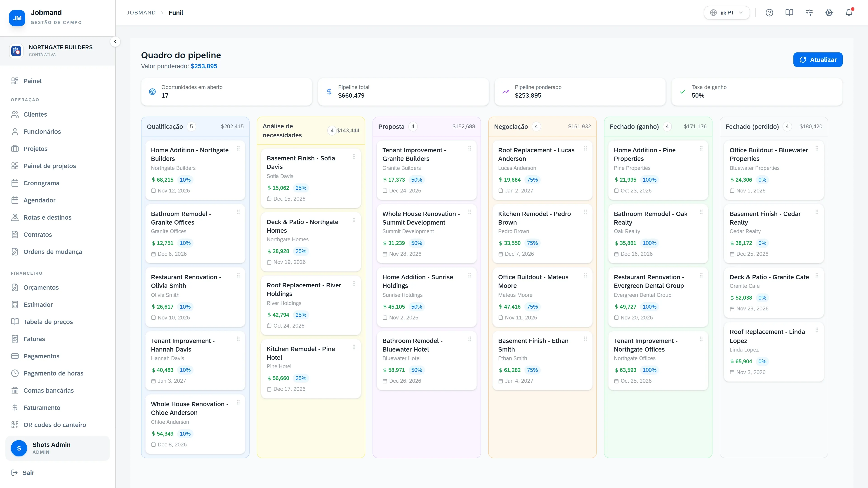Select the Northgate Builders account switcher
This screenshot has width=868, height=488.
coord(58,51)
